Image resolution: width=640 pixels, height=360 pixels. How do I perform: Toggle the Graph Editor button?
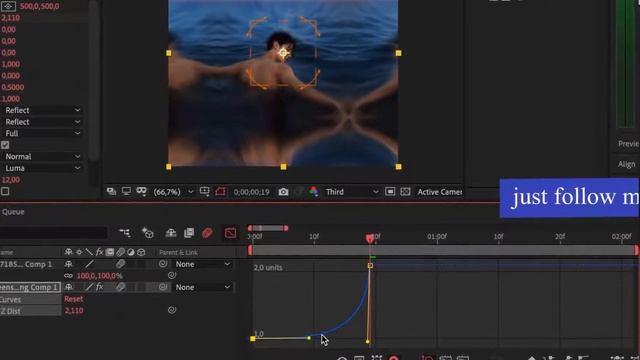click(x=231, y=233)
